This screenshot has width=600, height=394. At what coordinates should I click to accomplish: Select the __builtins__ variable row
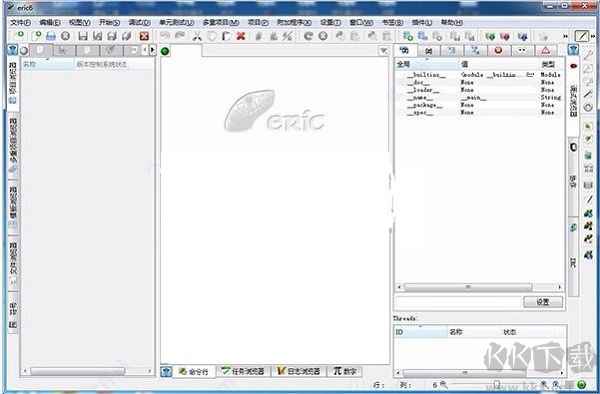click(x=479, y=75)
